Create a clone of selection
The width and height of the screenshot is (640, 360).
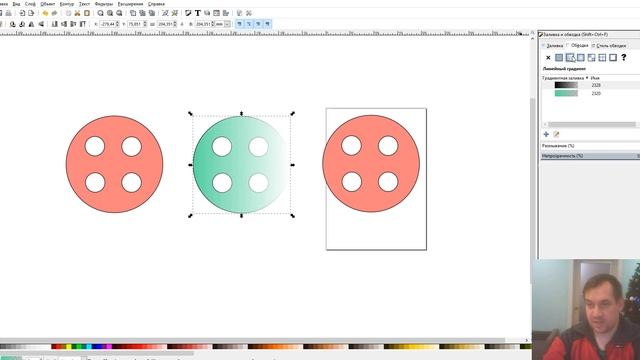click(142, 13)
